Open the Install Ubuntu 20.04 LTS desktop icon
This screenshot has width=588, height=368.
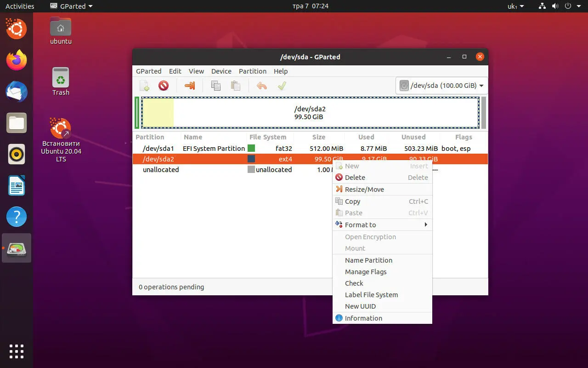point(61,139)
